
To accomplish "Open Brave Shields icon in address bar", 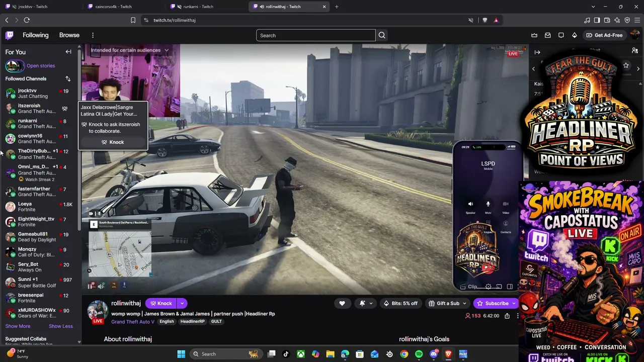I will coord(485,20).
